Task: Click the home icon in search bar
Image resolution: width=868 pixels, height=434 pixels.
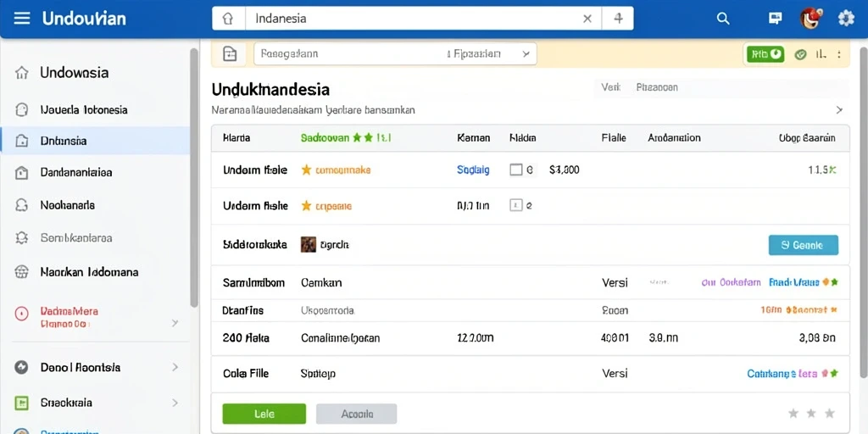Action: (227, 19)
